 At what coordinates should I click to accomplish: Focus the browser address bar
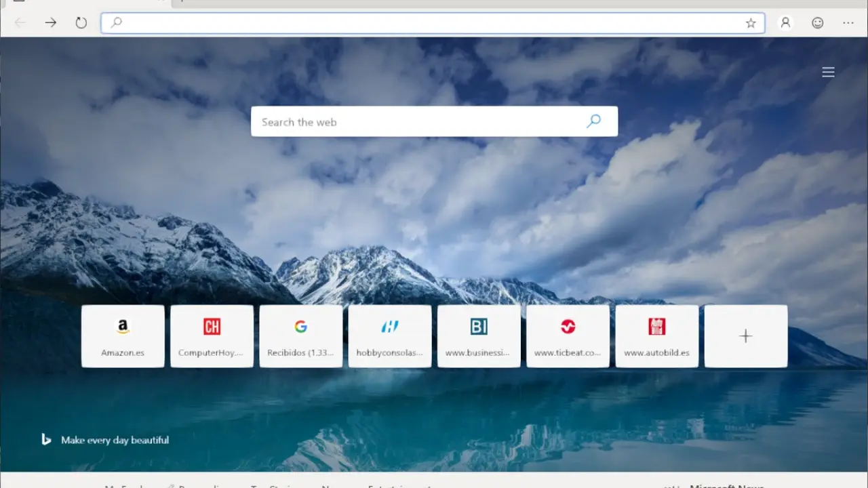427,23
